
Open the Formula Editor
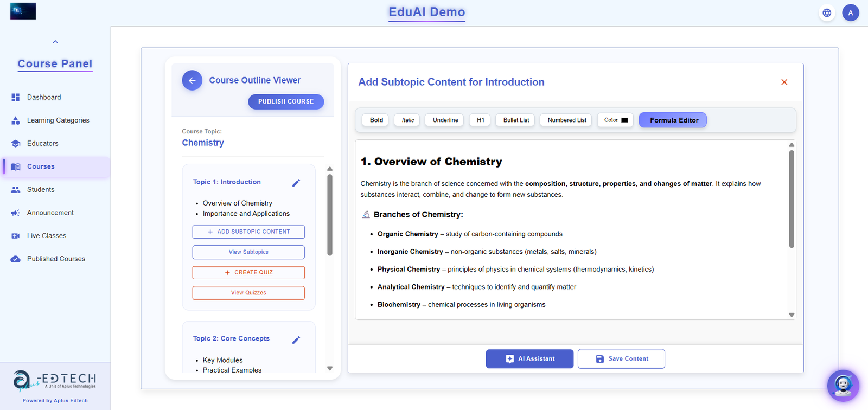click(x=672, y=120)
